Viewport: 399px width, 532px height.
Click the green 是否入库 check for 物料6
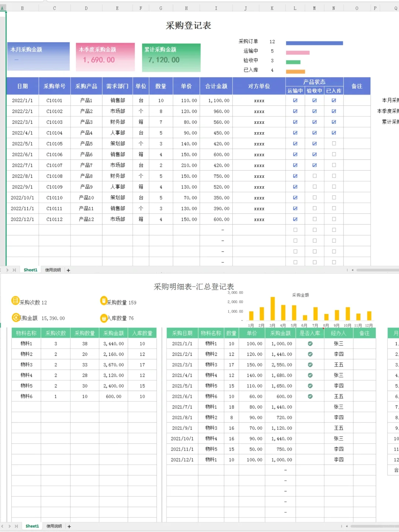[x=310, y=396]
